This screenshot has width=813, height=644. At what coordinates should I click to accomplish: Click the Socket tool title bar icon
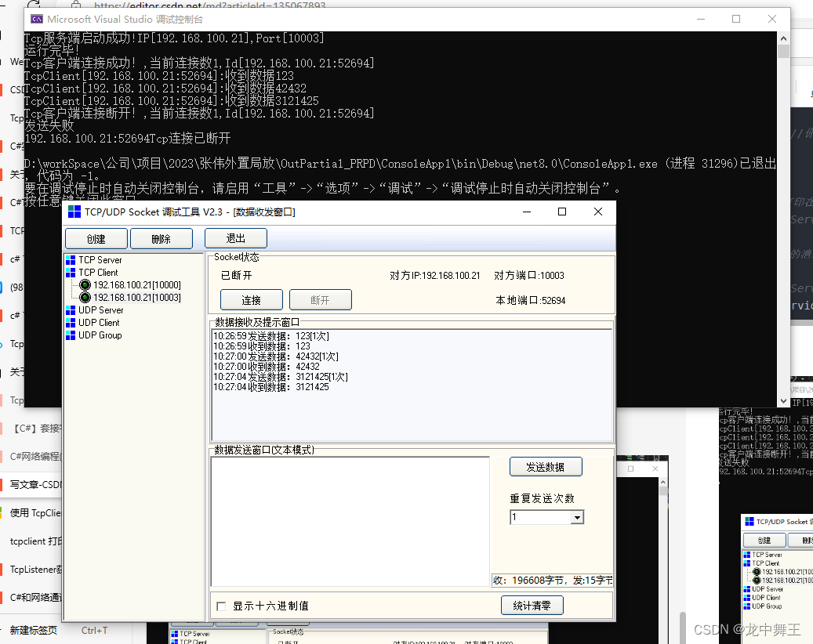coord(74,212)
